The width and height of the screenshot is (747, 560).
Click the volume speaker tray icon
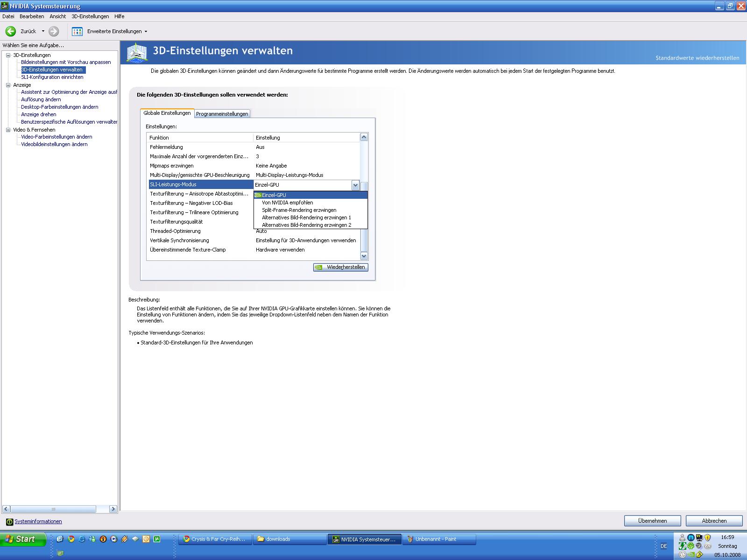699,546
